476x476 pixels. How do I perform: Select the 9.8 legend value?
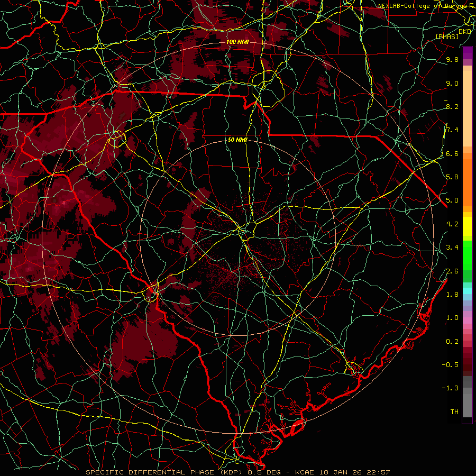[x=452, y=60]
